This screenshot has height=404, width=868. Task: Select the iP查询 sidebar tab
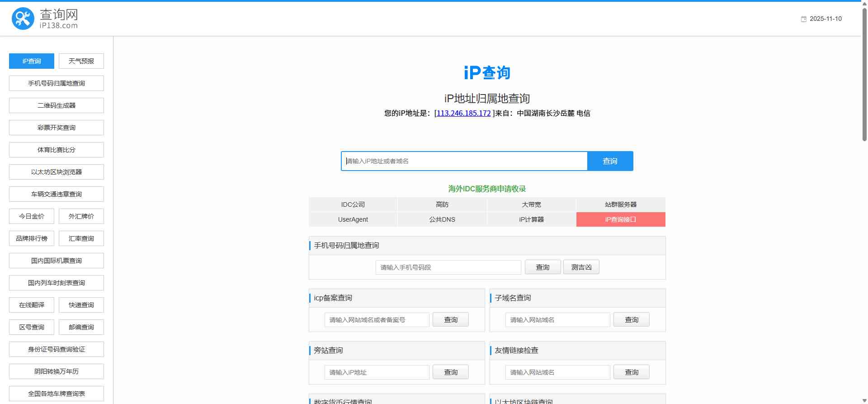click(x=32, y=61)
